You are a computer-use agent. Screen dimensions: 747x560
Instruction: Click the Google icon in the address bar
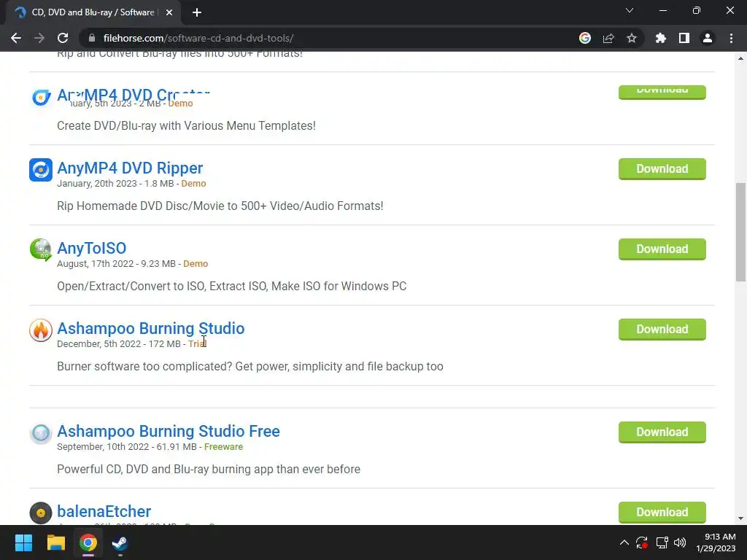click(x=585, y=38)
